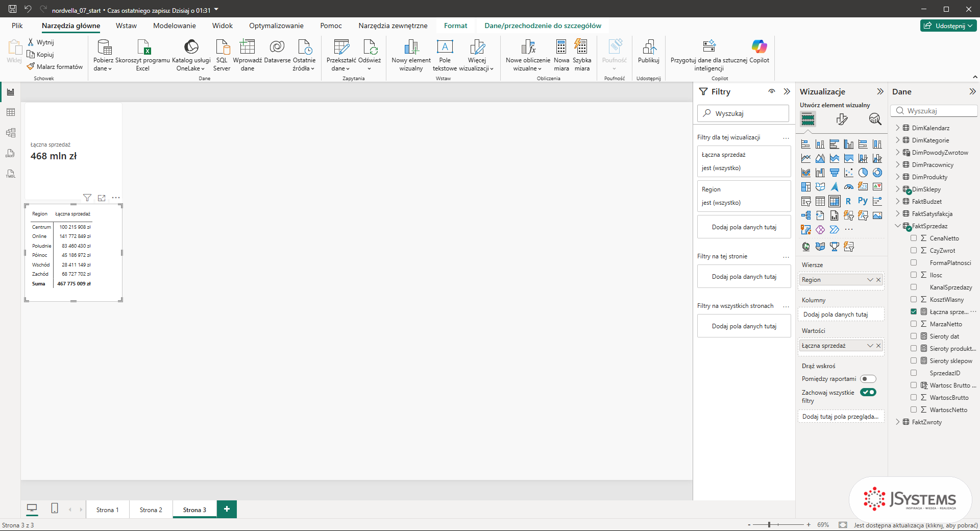
Task: Click the SQL Server ribbon icon
Action: [222, 55]
